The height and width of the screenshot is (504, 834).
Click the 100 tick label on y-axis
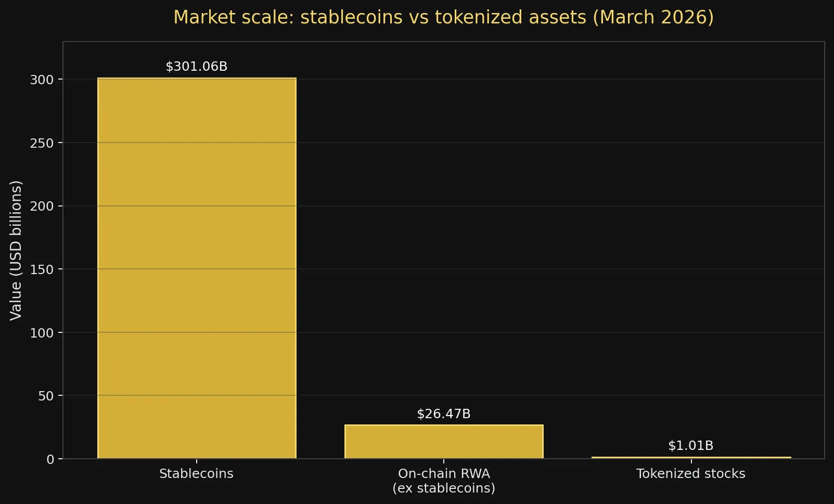coord(42,333)
